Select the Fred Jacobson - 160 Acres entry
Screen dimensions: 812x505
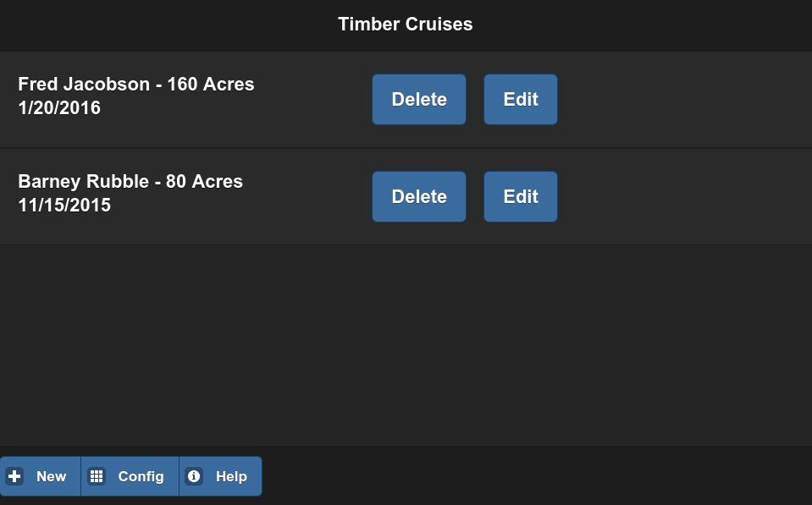click(x=136, y=85)
